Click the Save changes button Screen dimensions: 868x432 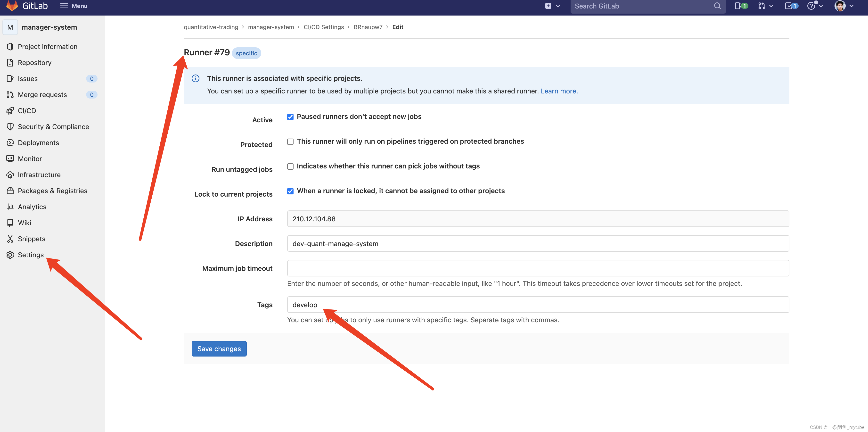coord(219,349)
